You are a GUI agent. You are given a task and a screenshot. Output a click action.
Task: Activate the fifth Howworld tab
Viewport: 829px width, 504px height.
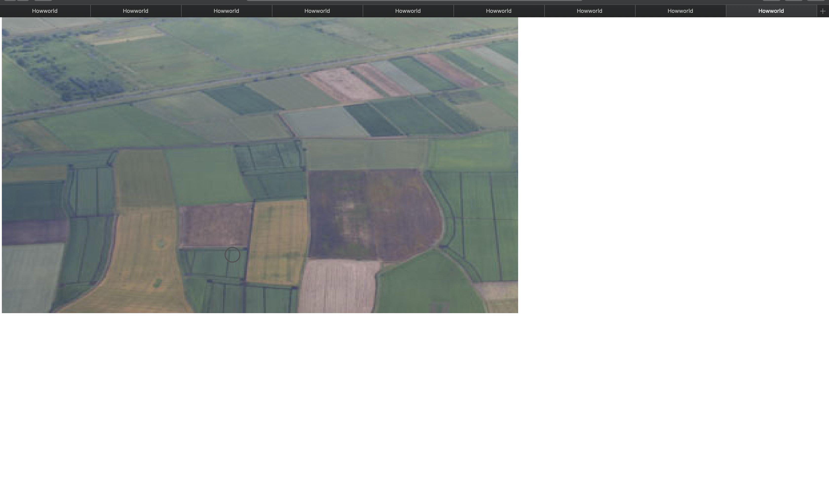point(408,11)
